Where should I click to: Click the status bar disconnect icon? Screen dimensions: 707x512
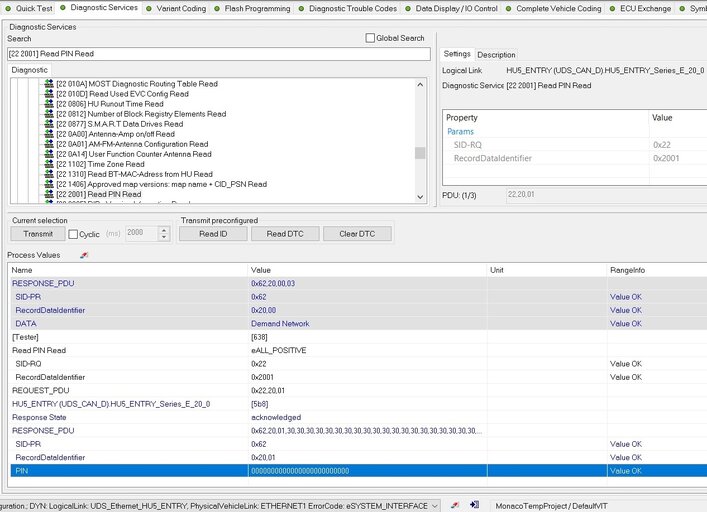click(454, 506)
